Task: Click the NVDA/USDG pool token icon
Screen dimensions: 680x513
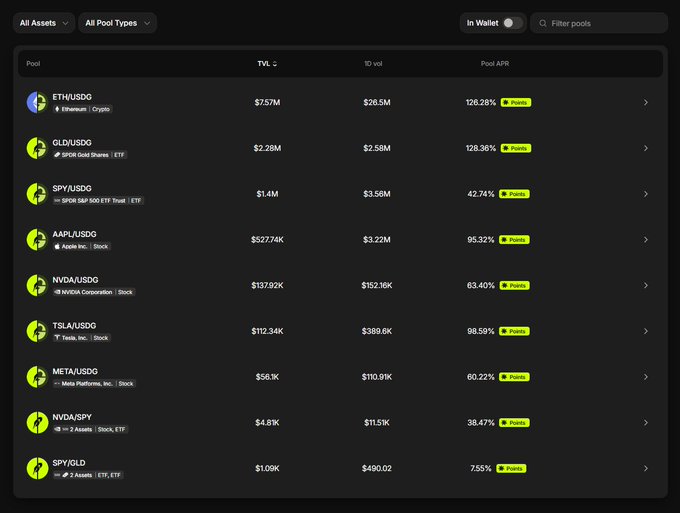Action: pos(37,285)
